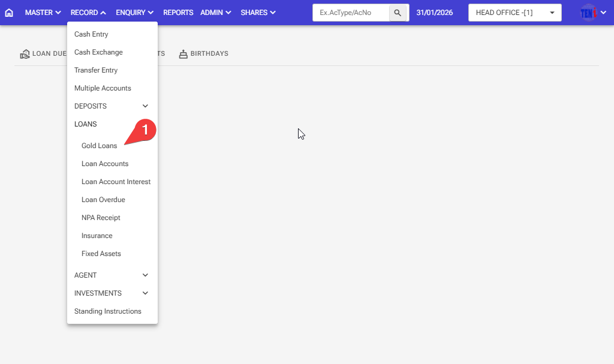Expand the AGENT submenu
This screenshot has width=614, height=364.
[x=145, y=275]
